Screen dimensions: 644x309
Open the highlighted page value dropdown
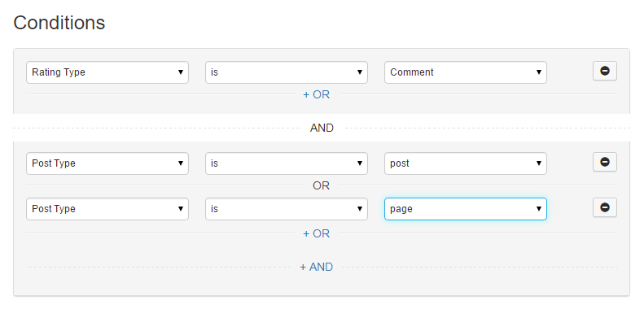466,209
